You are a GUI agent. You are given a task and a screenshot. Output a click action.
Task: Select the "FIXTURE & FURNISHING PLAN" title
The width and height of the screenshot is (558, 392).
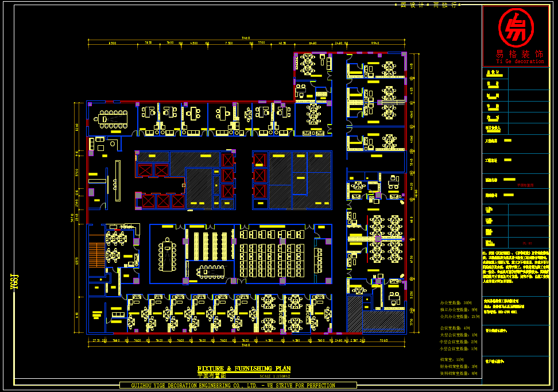click(x=244, y=368)
